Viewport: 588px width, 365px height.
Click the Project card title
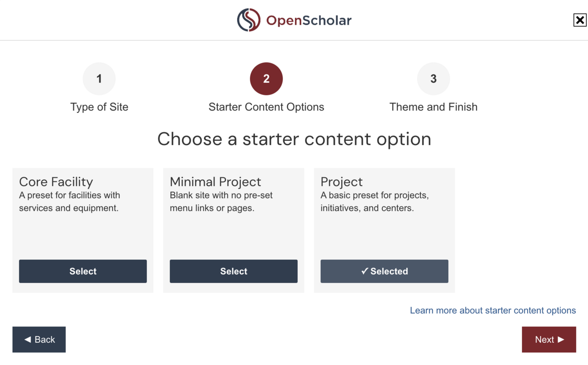click(341, 182)
